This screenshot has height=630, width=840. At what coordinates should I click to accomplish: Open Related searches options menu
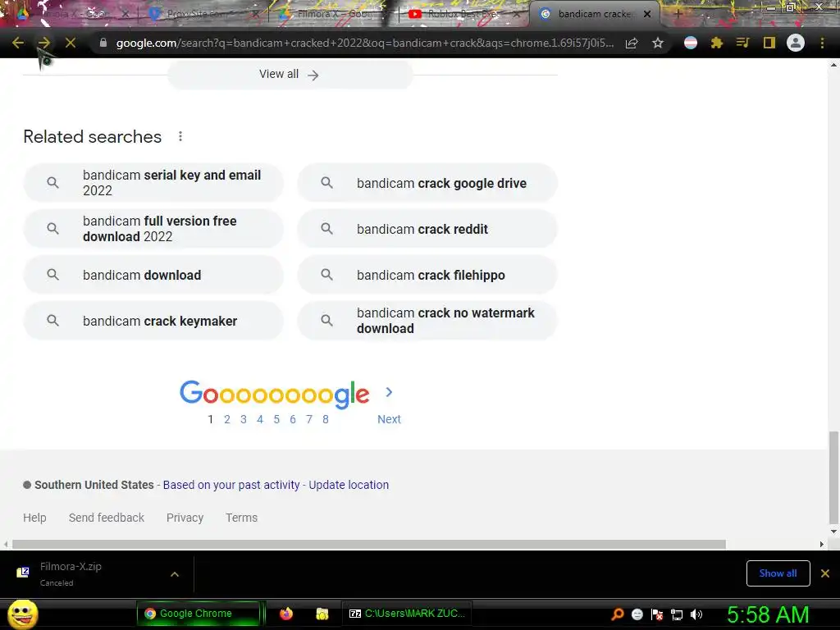click(x=180, y=137)
